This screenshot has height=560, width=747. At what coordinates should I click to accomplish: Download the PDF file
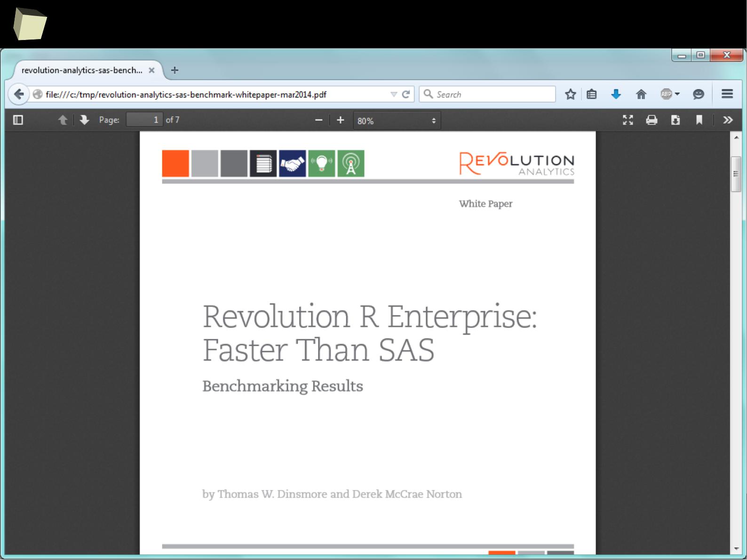pos(675,120)
